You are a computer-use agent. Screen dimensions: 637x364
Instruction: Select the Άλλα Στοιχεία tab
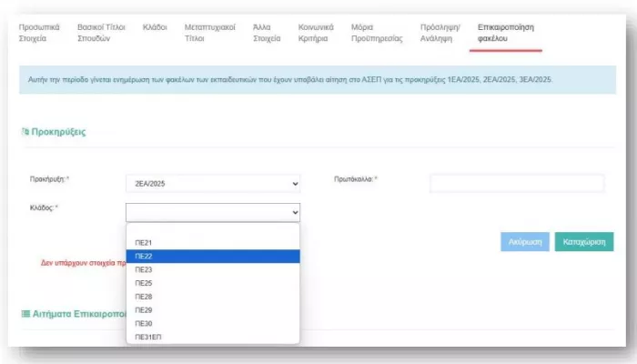(x=268, y=33)
